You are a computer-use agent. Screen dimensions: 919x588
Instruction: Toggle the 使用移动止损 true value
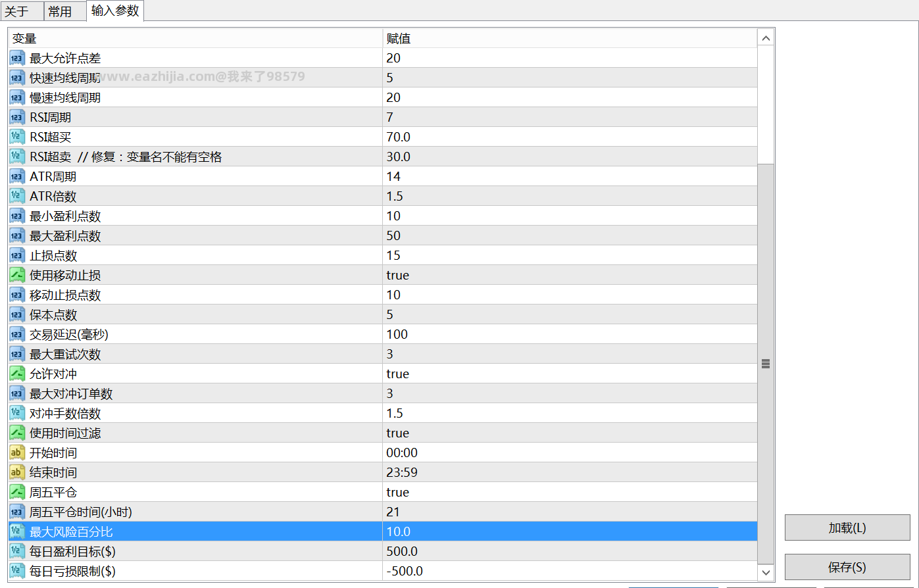[570, 275]
